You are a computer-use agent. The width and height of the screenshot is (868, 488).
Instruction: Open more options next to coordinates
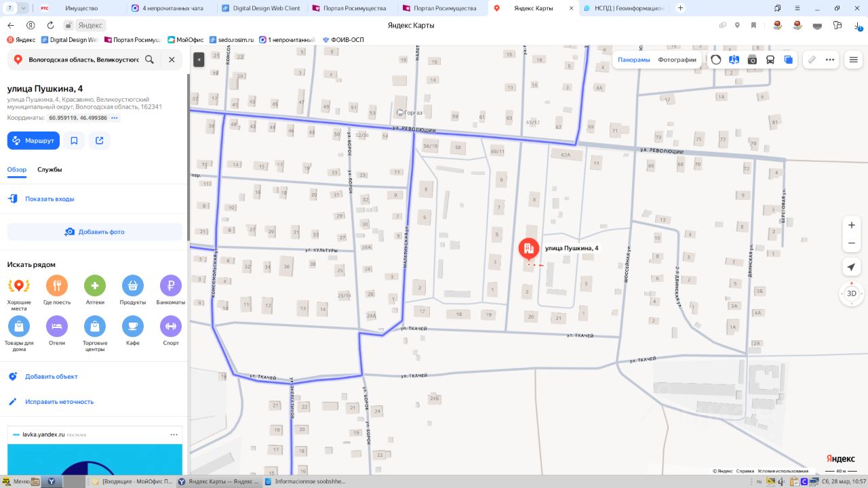click(x=115, y=118)
